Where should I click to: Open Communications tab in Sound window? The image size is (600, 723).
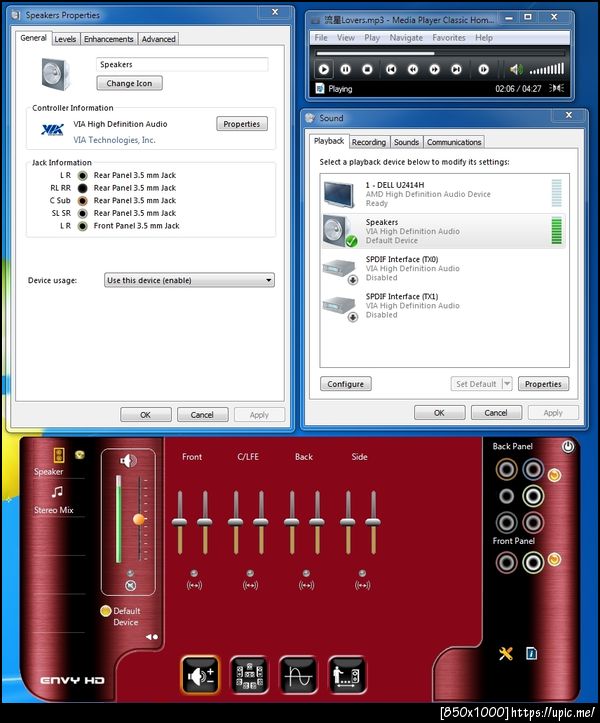pyautogui.click(x=454, y=142)
